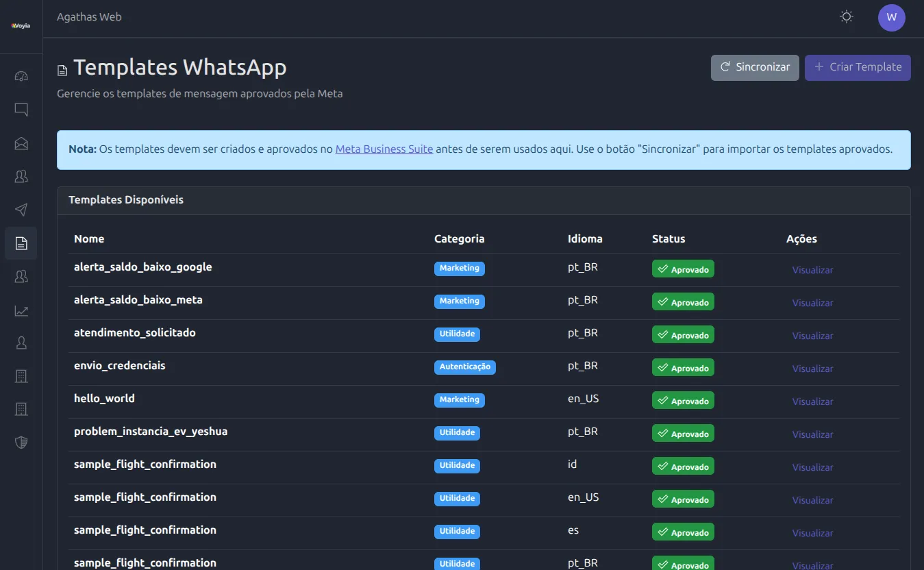The width and height of the screenshot is (924, 570).
Task: Click Visualizar for the problem_instancia_ev_yeshua template
Action: click(x=812, y=434)
